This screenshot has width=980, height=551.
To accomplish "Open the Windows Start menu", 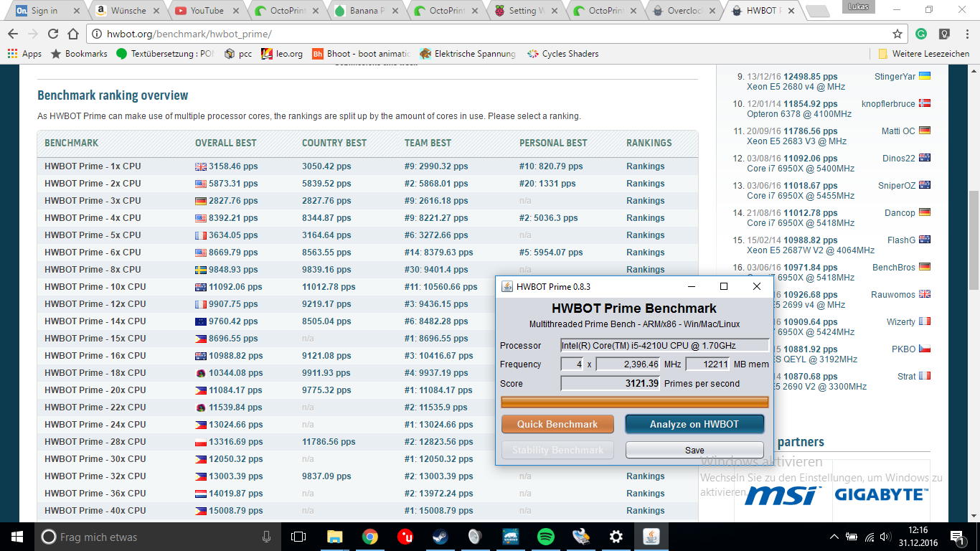I will (17, 537).
